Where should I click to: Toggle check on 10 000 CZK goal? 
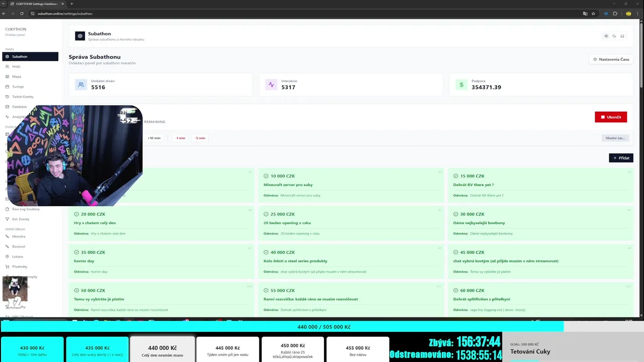point(266,176)
